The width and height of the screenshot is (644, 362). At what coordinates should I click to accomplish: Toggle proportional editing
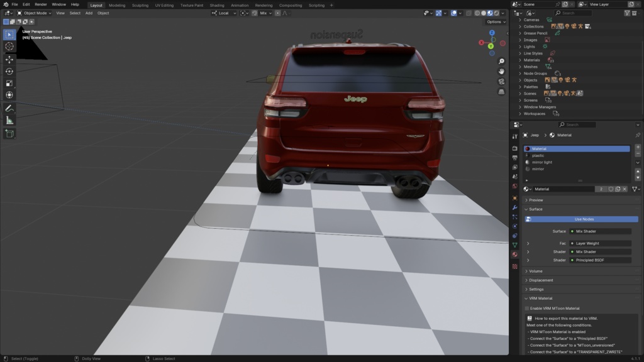(278, 13)
